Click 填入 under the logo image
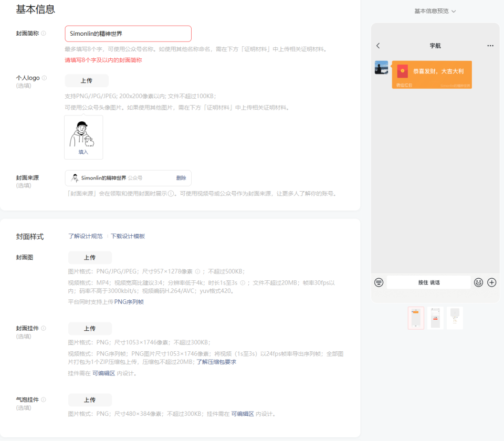504x441 pixels. click(83, 152)
